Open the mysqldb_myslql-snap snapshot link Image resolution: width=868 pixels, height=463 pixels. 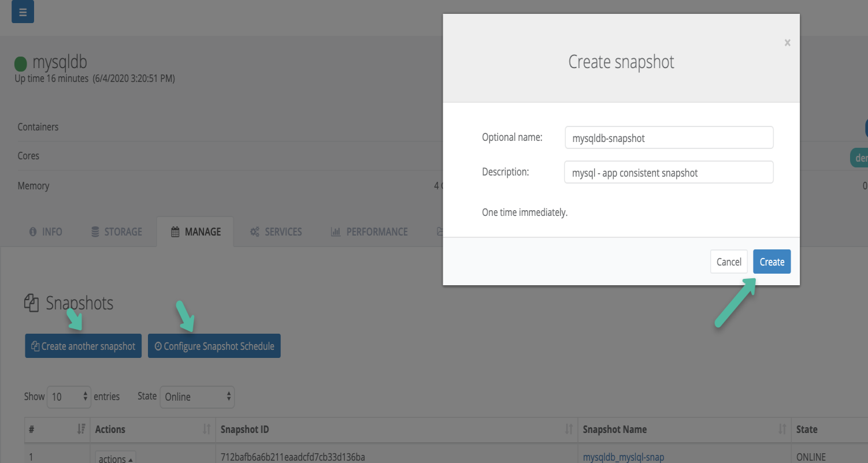point(624,457)
